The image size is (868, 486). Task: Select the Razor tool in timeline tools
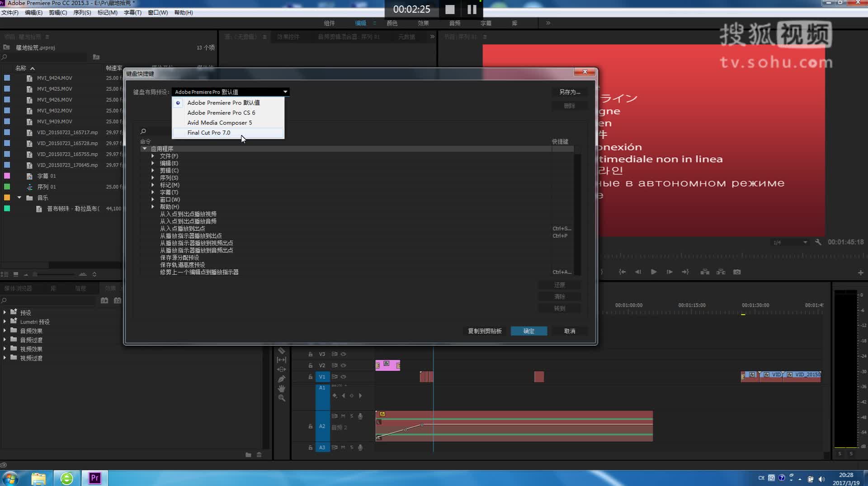(281, 350)
